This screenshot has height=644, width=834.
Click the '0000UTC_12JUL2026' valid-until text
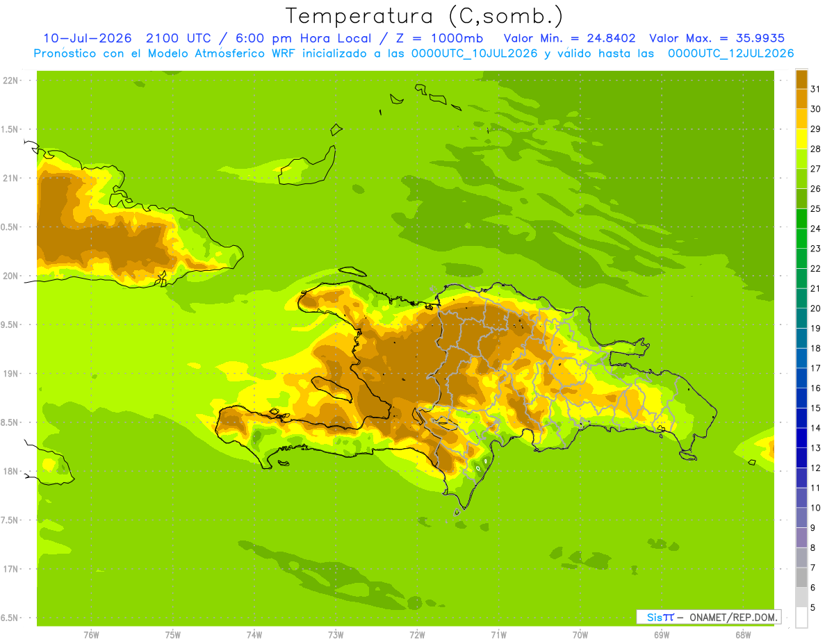731,53
